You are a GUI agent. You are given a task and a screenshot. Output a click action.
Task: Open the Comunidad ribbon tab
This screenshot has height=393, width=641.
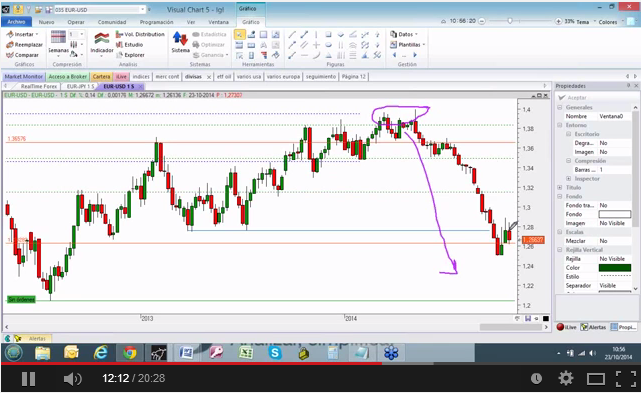pos(112,22)
